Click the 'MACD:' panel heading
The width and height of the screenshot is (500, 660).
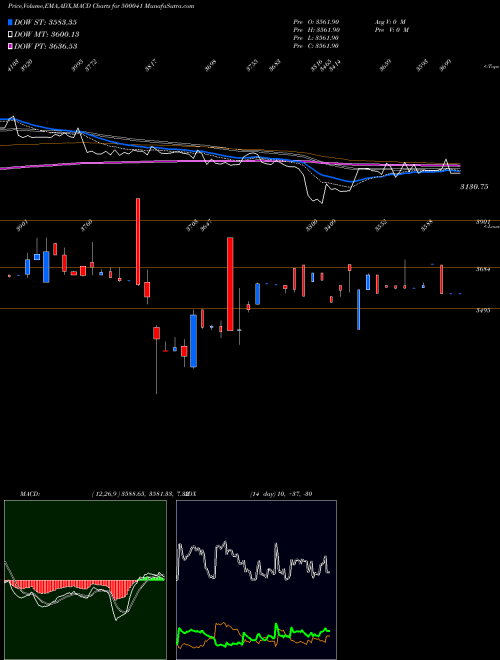29,494
